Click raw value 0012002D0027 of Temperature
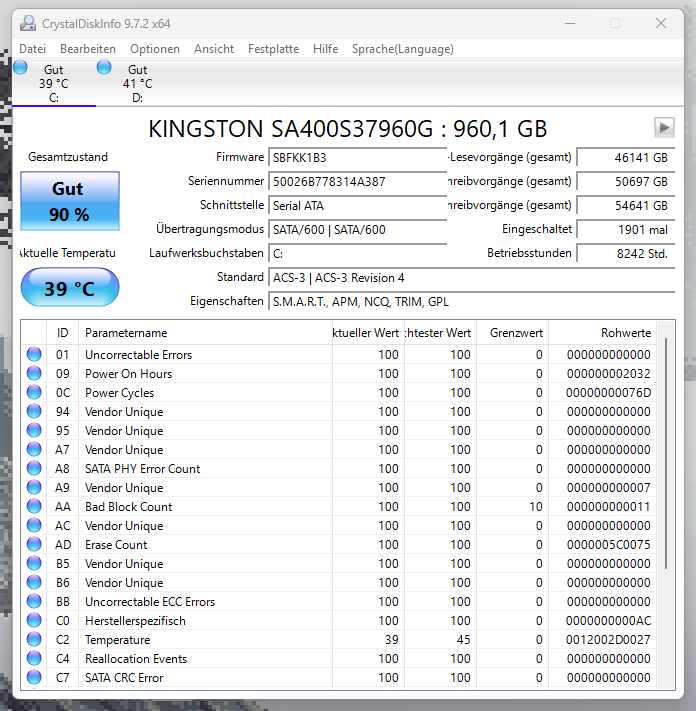Viewport: 696px width, 711px height. click(608, 640)
